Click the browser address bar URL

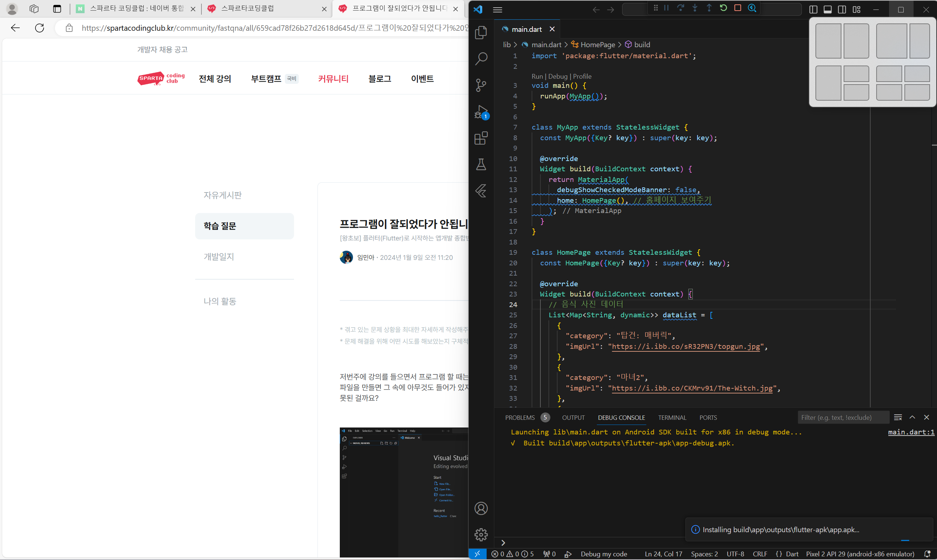tap(275, 28)
